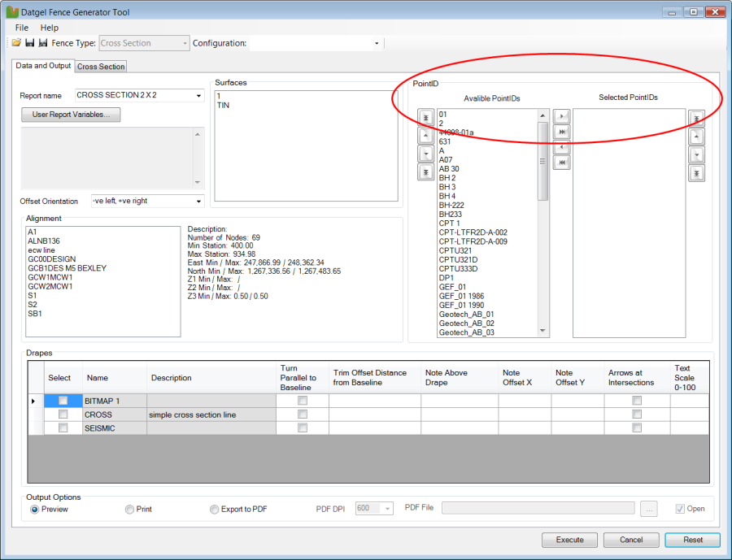The height and width of the screenshot is (560, 732).
Task: Click the User Report Variables button
Action: [71, 115]
